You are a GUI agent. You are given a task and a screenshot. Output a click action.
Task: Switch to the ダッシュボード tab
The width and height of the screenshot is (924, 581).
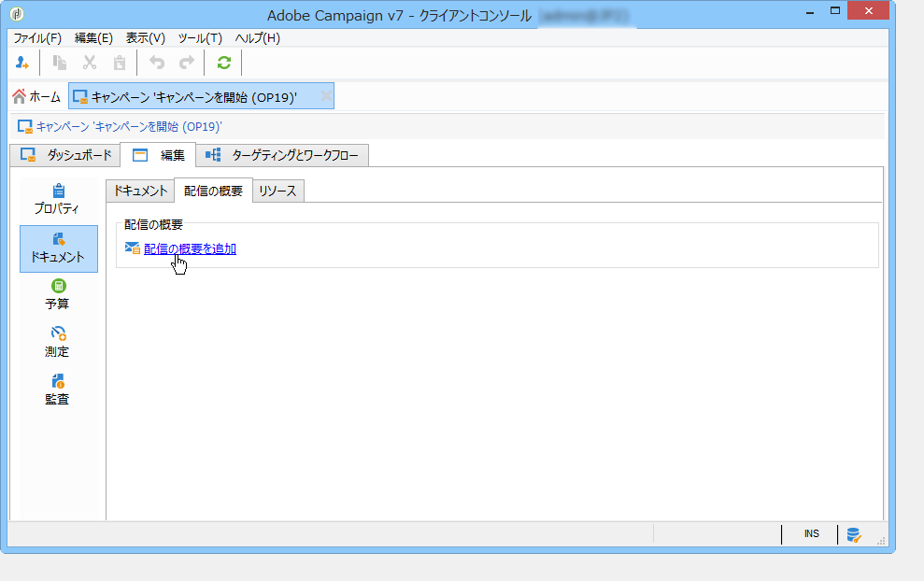(65, 155)
